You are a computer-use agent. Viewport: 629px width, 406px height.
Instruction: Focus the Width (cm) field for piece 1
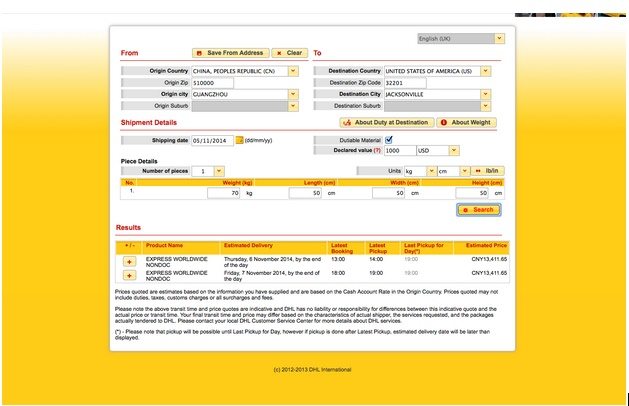(x=388, y=193)
